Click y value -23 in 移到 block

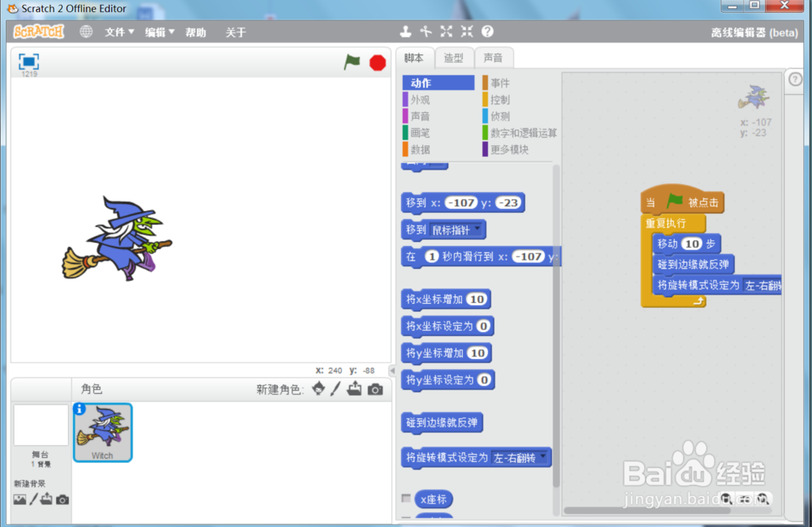coord(508,202)
